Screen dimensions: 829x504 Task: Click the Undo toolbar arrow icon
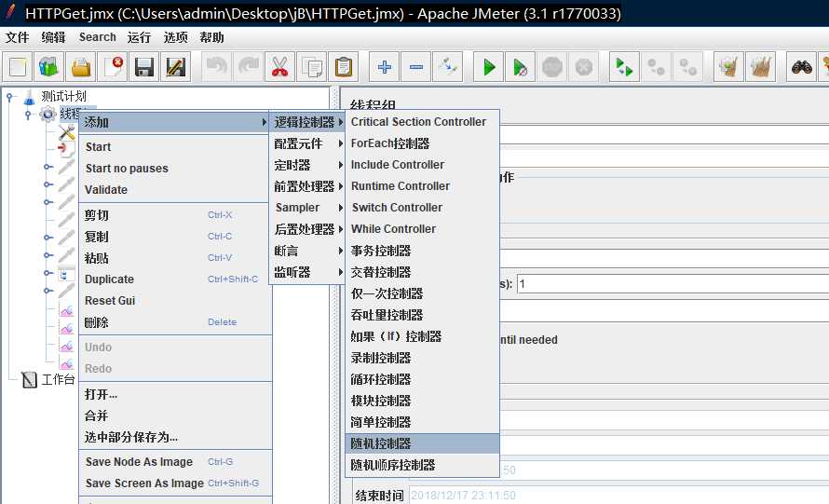(217, 67)
